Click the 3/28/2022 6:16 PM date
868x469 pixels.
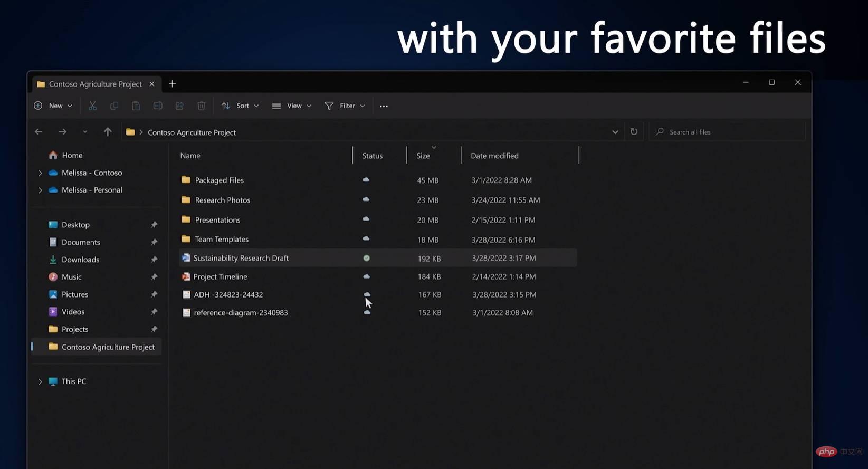pos(503,240)
